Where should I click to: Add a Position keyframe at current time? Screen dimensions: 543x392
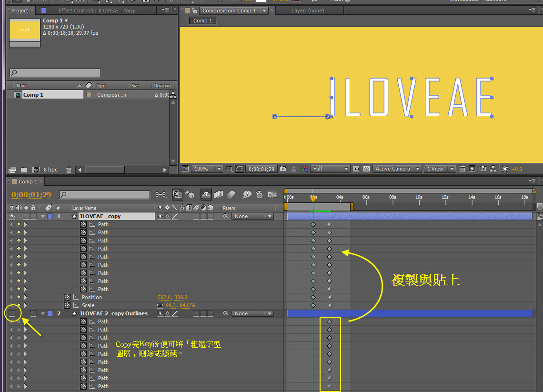pyautogui.click(x=19, y=297)
